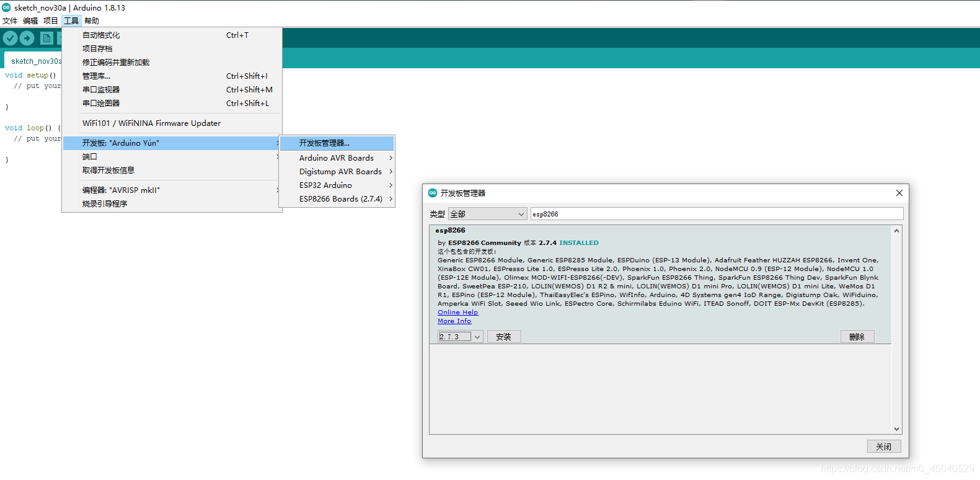Click the esp8266 package heading
980x480 pixels.
[450, 230]
